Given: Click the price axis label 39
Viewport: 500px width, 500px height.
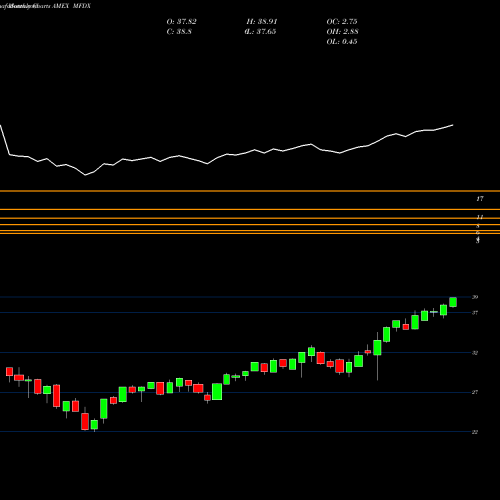Looking at the screenshot, I should point(475,297).
